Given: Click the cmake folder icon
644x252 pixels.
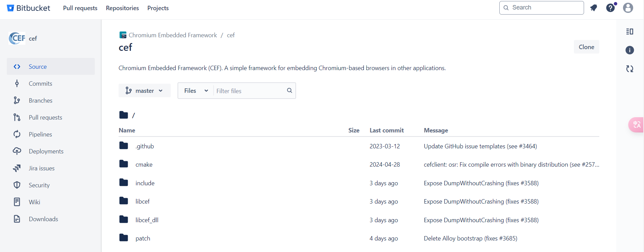Looking at the screenshot, I should 124,164.
